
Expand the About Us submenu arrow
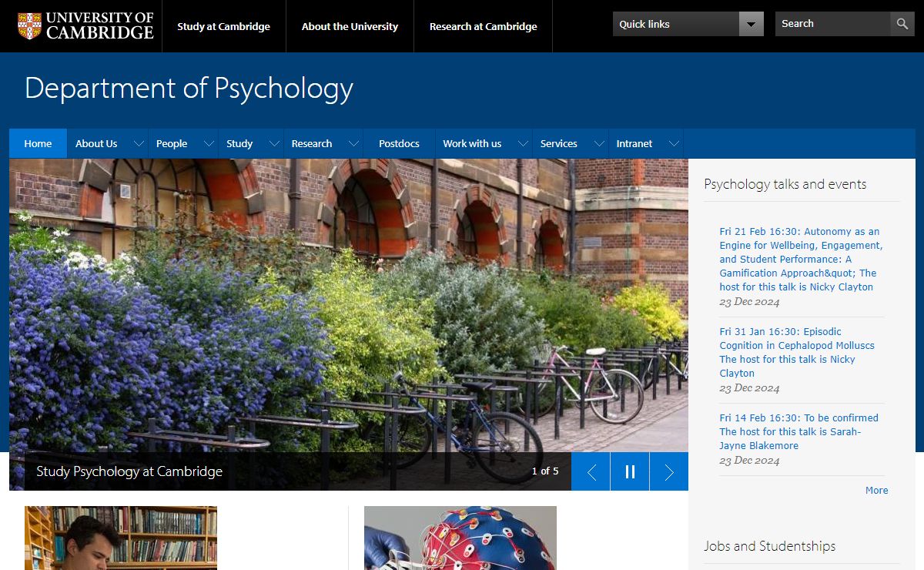tap(139, 143)
